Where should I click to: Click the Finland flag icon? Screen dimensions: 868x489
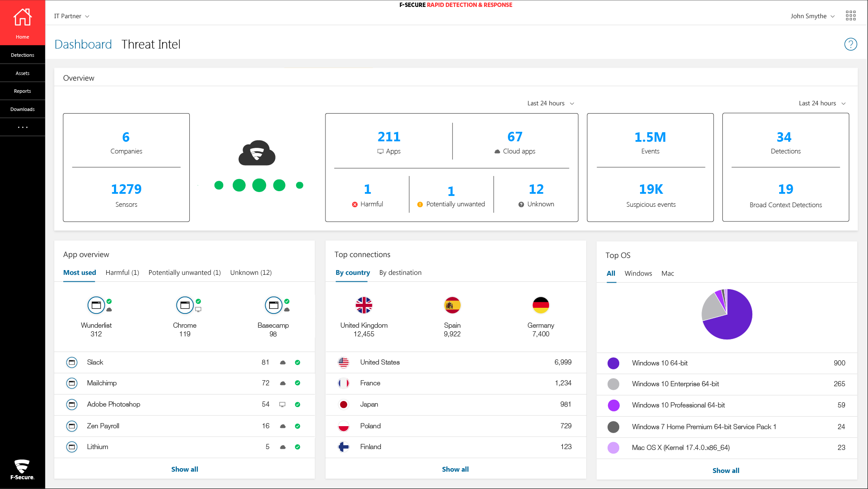[x=344, y=447]
